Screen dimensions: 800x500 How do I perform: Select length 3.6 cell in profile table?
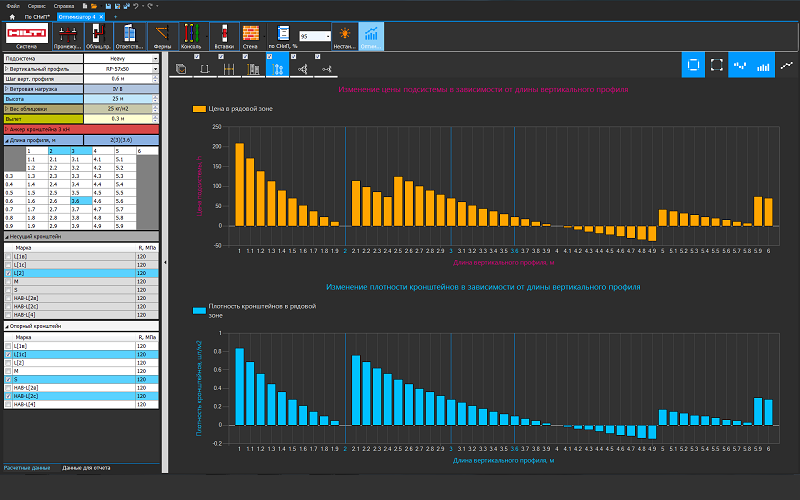pos(81,201)
